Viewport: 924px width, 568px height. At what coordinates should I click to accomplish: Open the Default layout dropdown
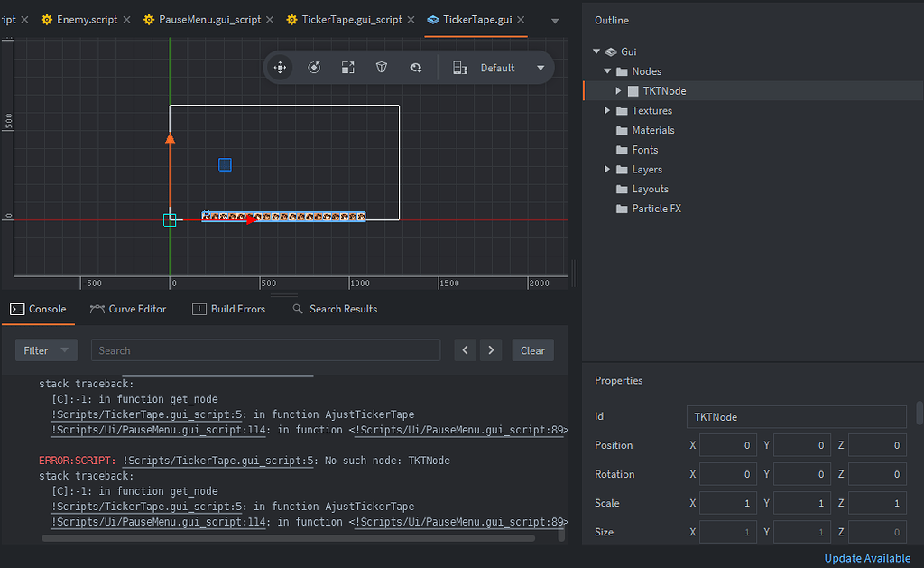click(x=539, y=67)
